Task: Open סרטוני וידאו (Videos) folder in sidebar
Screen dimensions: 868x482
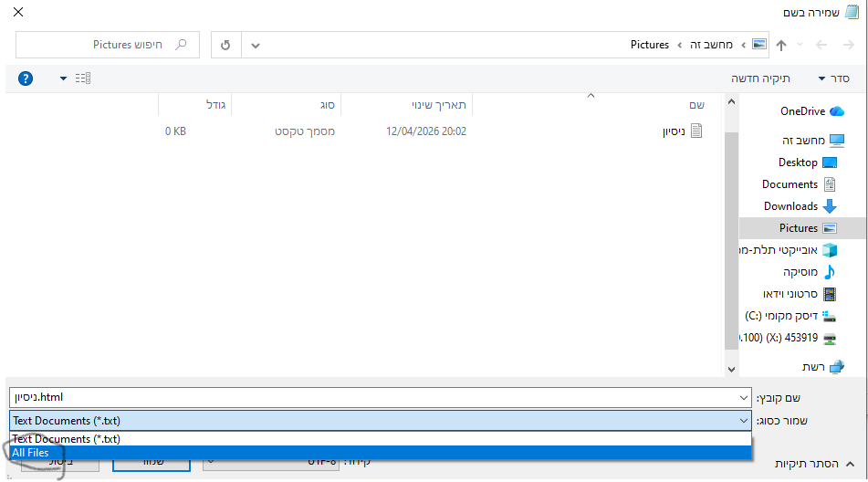Action: (x=791, y=294)
